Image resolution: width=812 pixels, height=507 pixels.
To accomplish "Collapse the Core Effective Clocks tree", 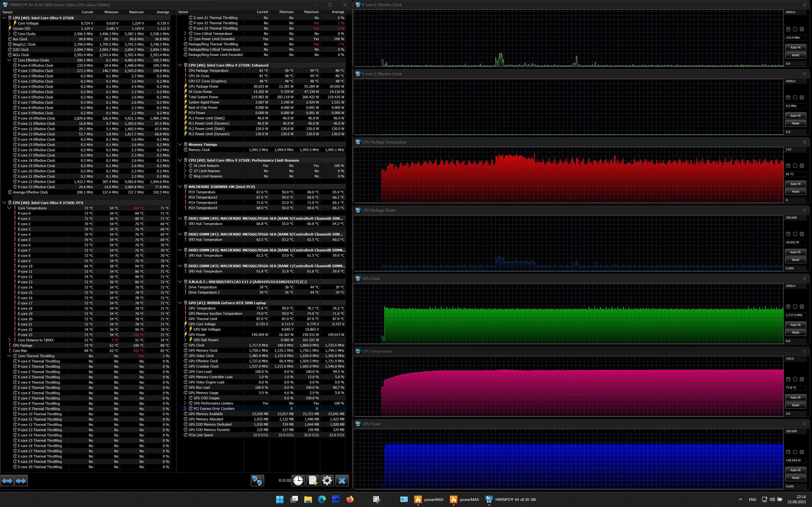I will tap(9, 60).
